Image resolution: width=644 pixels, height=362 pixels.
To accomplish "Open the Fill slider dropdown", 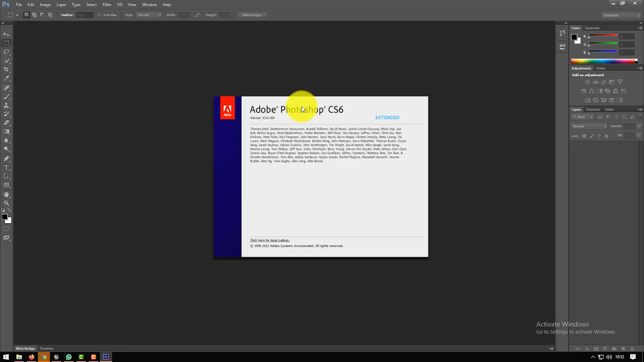I will point(639,136).
